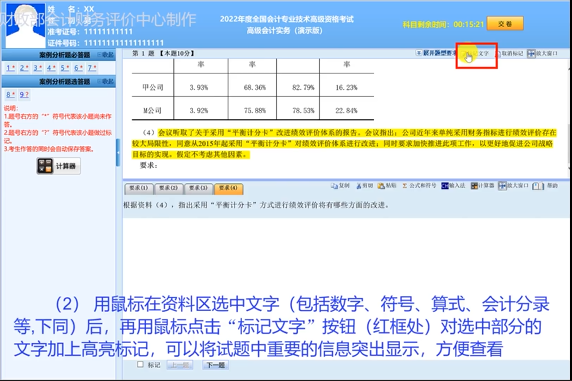Click the 68.36% table value
This screenshot has width=572, height=381.
(x=255, y=88)
